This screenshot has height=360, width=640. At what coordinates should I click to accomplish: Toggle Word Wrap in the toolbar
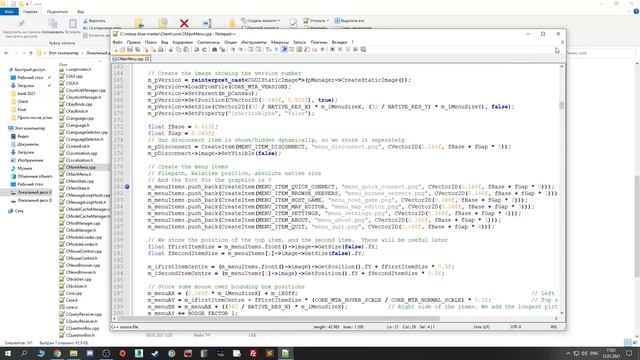(x=268, y=49)
